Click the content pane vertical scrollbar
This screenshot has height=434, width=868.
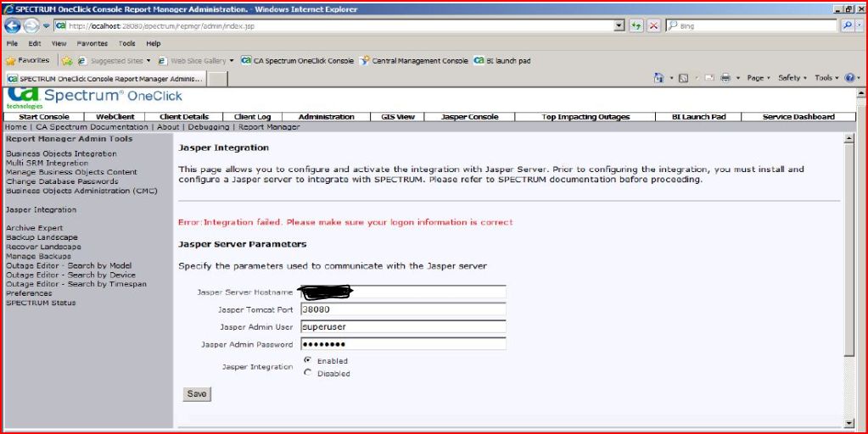(849, 280)
